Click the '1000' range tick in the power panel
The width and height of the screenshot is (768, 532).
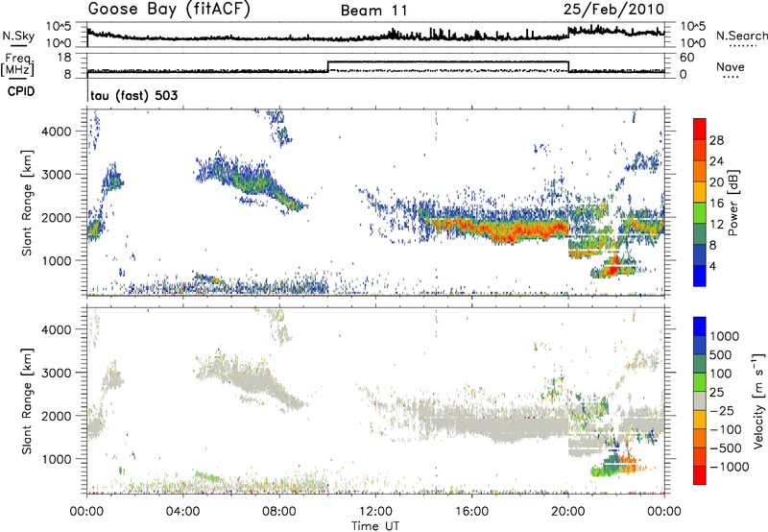[57, 260]
